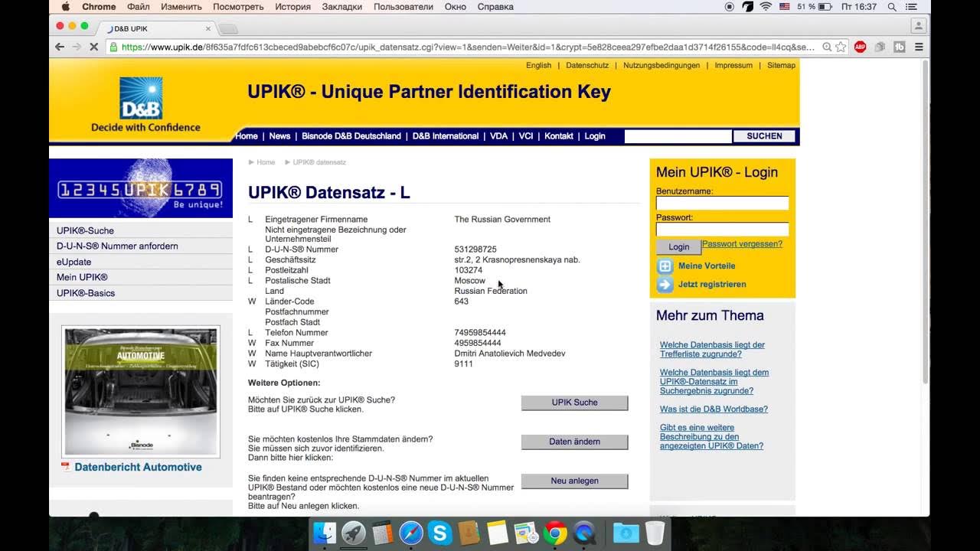Open the Chrome application menu
Image resolution: width=980 pixels, height=551 pixels.
(99, 7)
